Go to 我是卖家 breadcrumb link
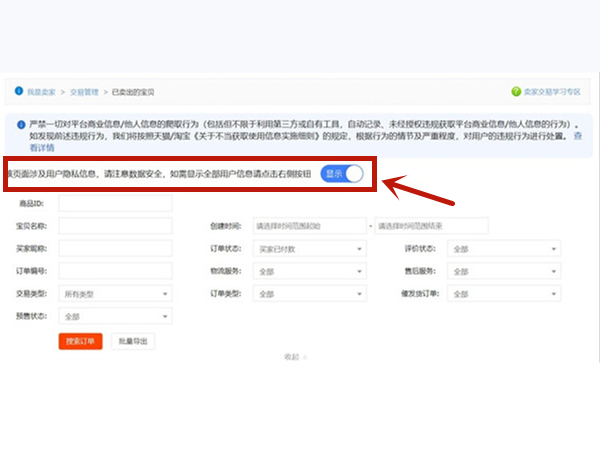This screenshot has width=600, height=450. (41, 91)
